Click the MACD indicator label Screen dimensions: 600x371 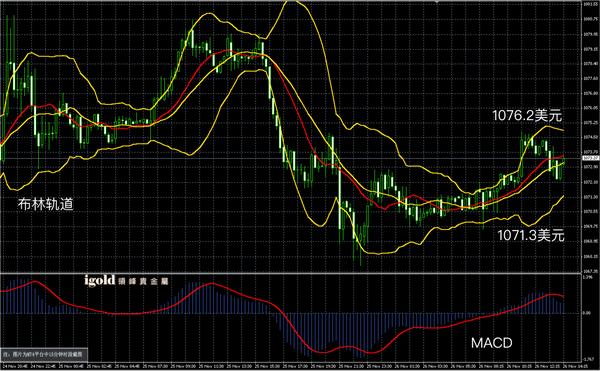click(x=491, y=343)
